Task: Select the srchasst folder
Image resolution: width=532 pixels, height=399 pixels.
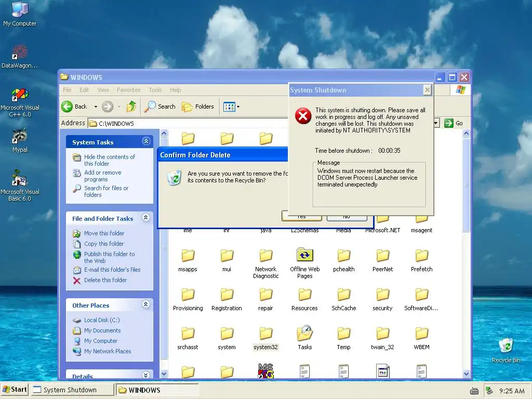Action: point(188,338)
